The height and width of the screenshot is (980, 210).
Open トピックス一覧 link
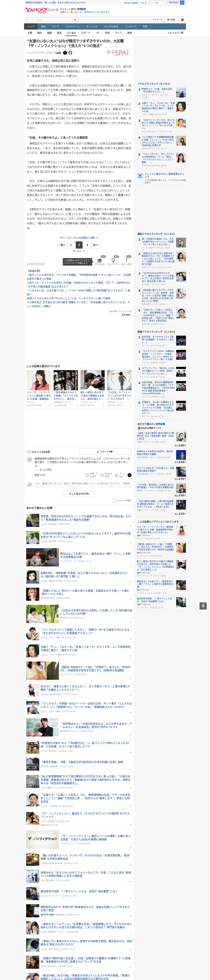coord(175,33)
